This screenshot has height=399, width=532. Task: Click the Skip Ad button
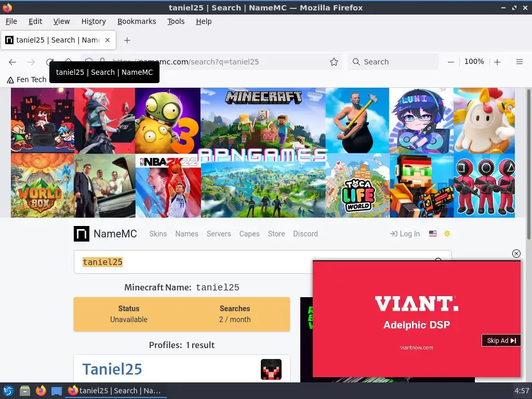point(501,340)
